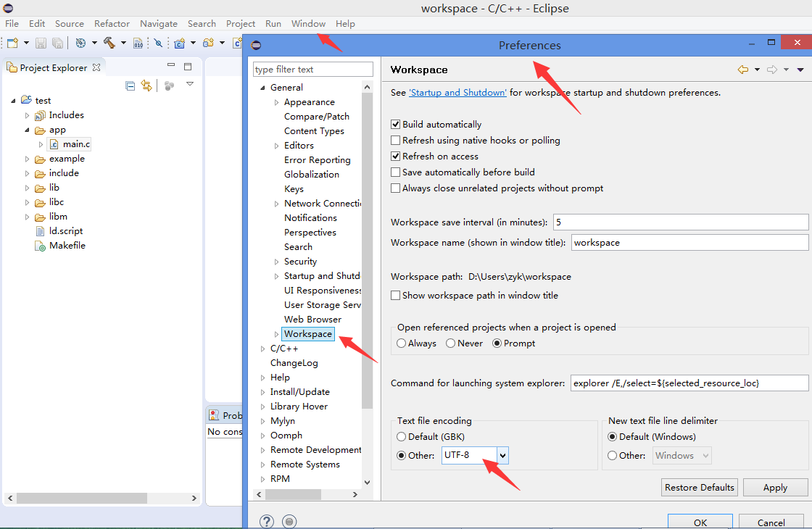Image resolution: width=812 pixels, height=529 pixels.
Task: Enable Always close unrelated projects without prompt
Action: pos(396,188)
